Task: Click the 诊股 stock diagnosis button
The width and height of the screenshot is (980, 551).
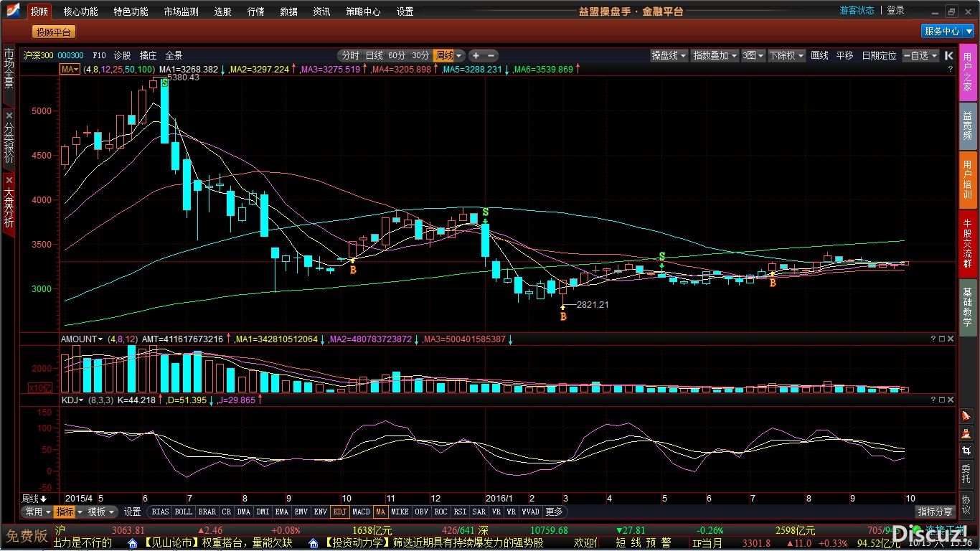Action: coord(123,55)
